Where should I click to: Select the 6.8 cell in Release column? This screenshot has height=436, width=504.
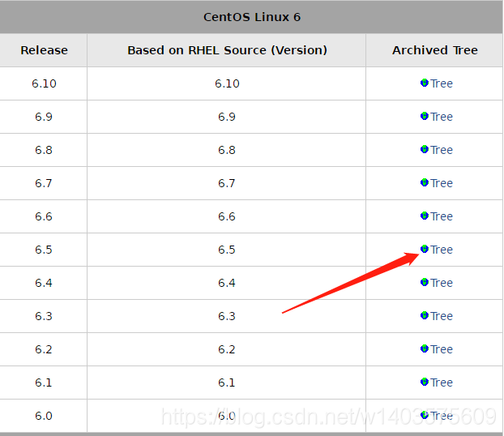point(44,150)
